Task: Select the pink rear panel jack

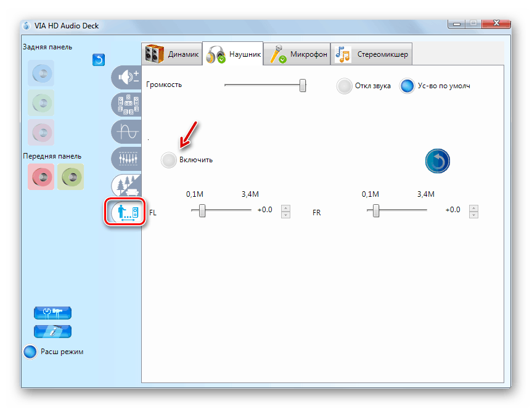Action: (x=41, y=133)
